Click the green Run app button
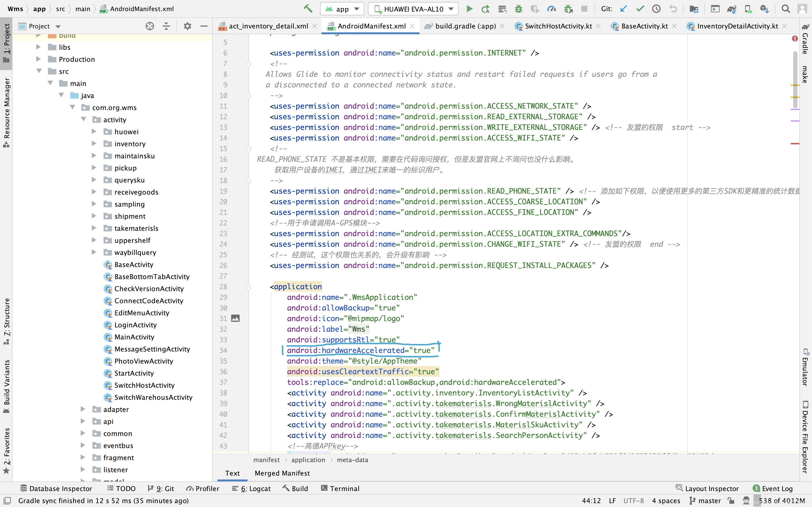Image resolution: width=812 pixels, height=507 pixels. 469,9
